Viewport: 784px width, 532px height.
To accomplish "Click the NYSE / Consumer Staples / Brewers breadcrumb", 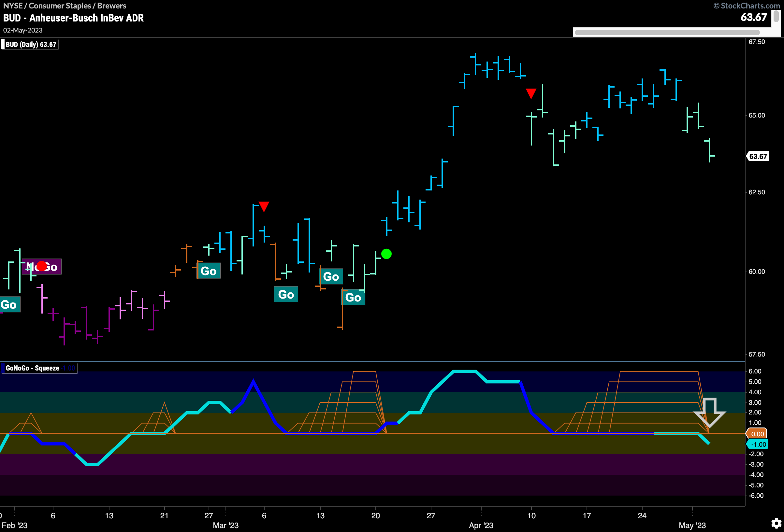I will (x=65, y=6).
